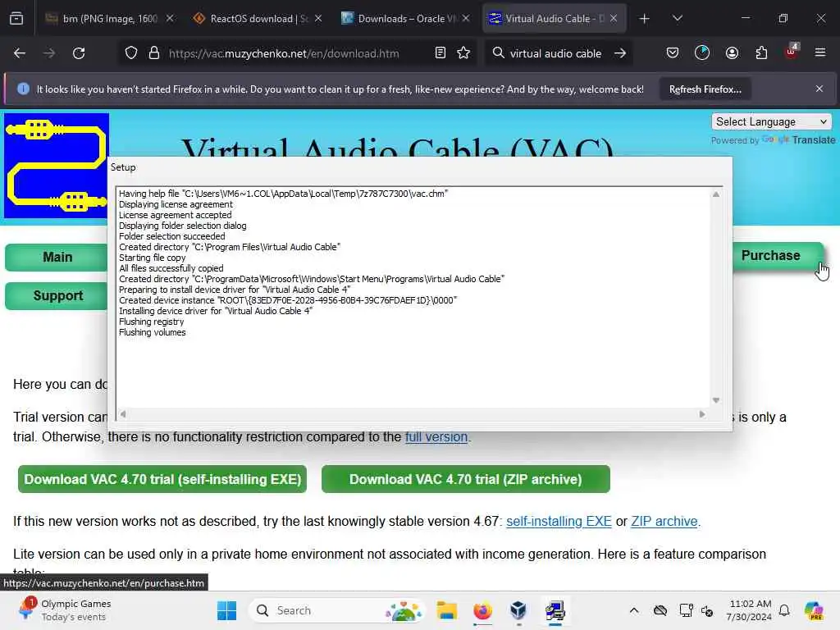
Task: Open Save to Pocket icon
Action: click(x=673, y=53)
